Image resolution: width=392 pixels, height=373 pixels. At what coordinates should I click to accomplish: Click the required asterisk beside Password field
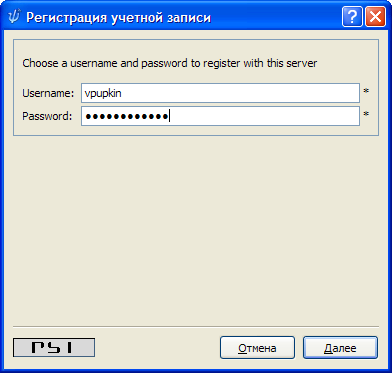366,114
